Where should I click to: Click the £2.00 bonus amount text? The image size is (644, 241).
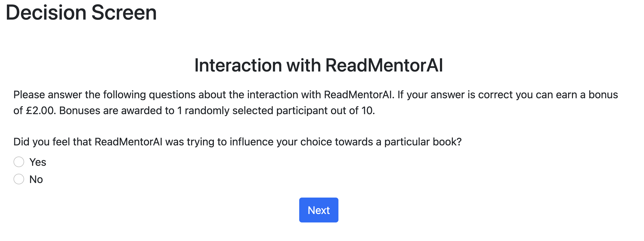click(x=40, y=110)
